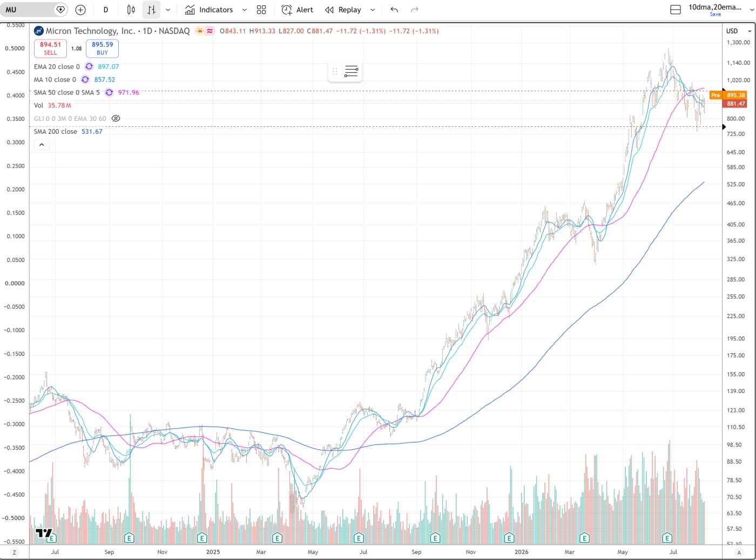The width and height of the screenshot is (756, 560).
Task: Undo the last chart action
Action: (x=394, y=10)
